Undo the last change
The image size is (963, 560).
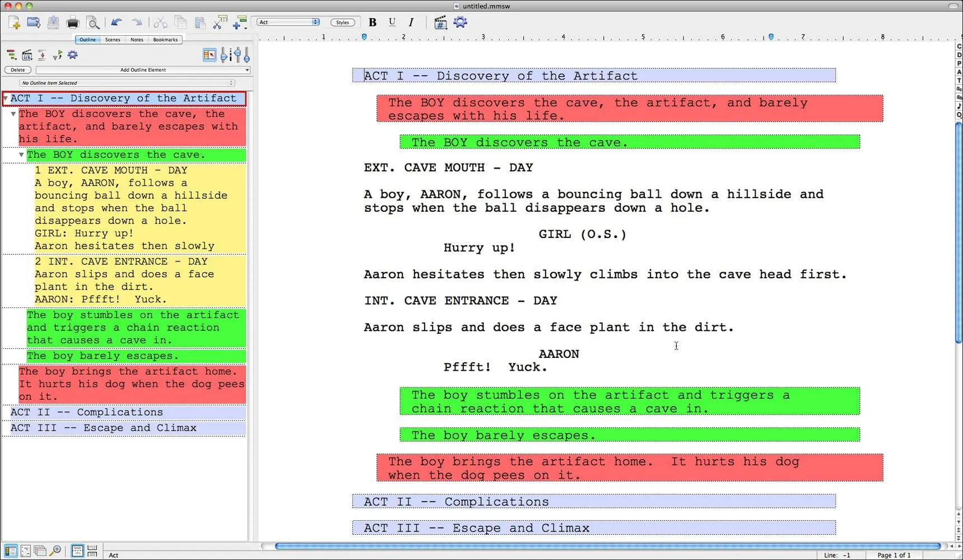[x=116, y=22]
